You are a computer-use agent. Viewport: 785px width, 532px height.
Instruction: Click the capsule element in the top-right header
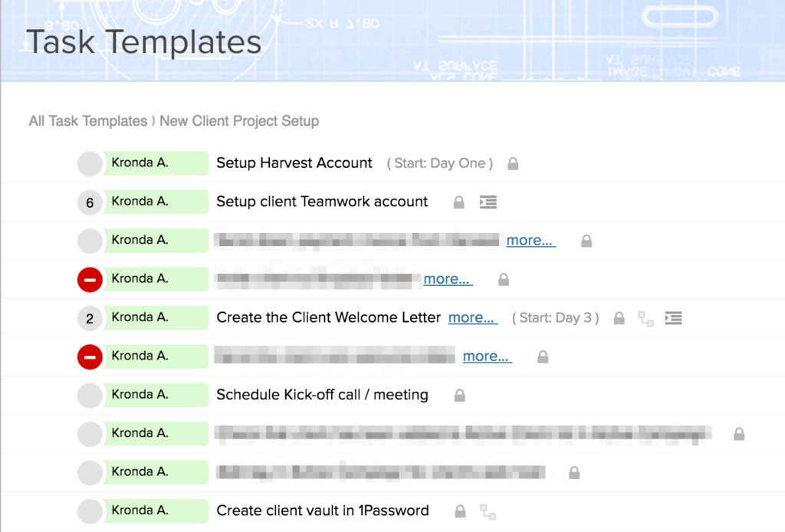pyautogui.click(x=679, y=17)
